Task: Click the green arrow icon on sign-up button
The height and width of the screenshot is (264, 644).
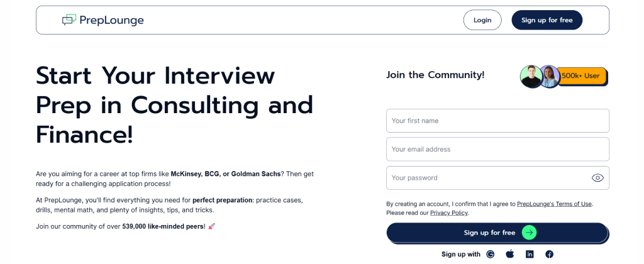Action: [529, 233]
